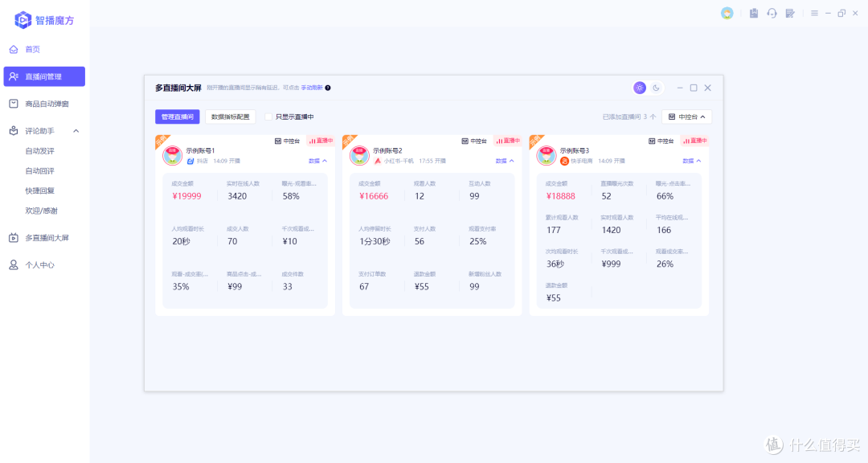Screen dimensions: 868x463
Task: Click the ¥19999 成交金额 value
Action: pos(186,196)
